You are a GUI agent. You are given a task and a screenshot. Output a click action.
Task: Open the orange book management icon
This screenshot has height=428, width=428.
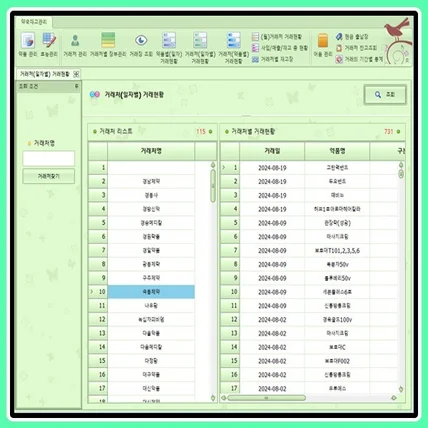pos(323,44)
